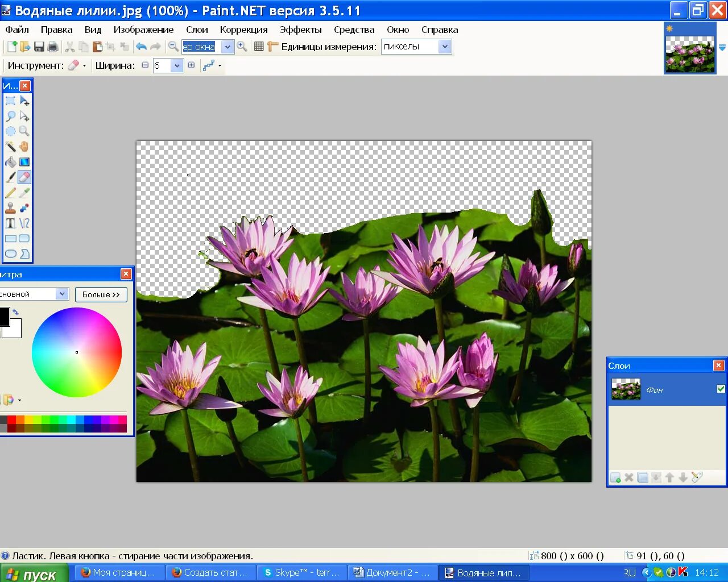Image resolution: width=728 pixels, height=582 pixels.
Task: Select the Move Selection tool
Action: click(24, 116)
